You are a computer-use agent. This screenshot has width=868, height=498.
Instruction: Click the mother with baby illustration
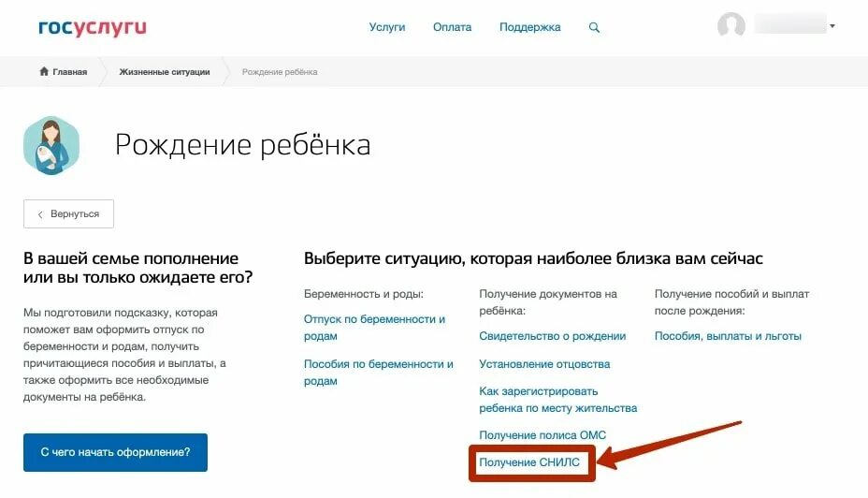point(51,145)
